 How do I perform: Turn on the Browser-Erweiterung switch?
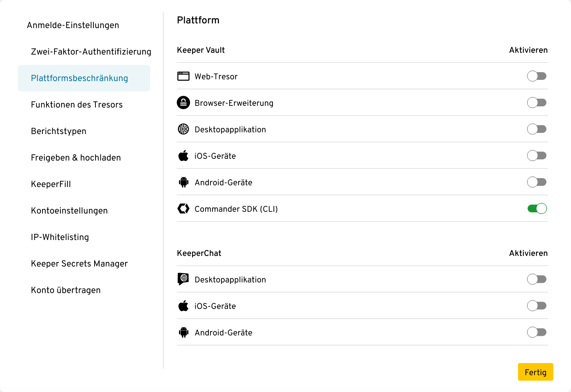click(537, 103)
